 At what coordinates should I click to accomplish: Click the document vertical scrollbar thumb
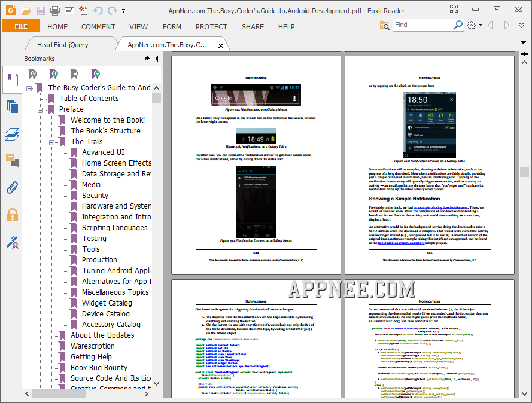click(x=525, y=172)
